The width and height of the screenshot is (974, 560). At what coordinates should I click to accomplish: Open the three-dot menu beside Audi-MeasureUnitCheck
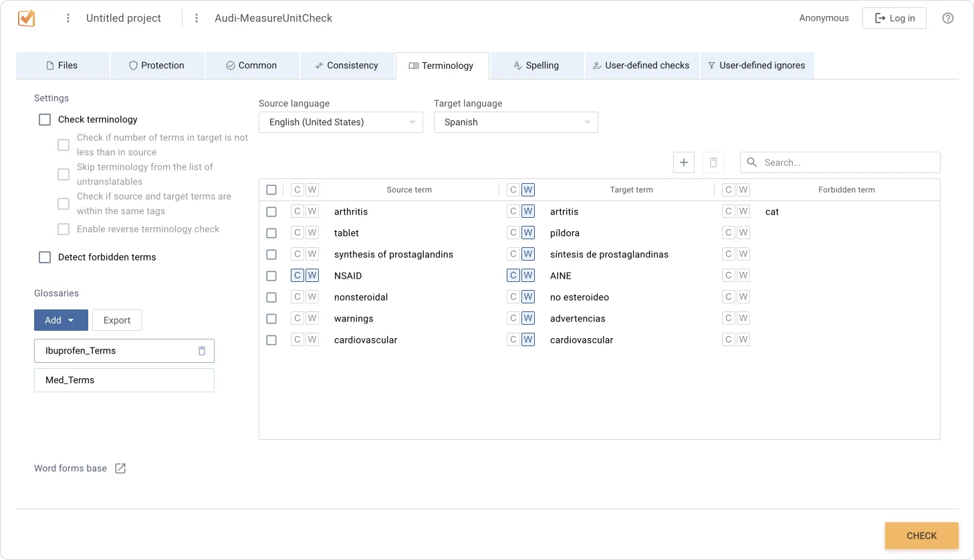pos(197,18)
